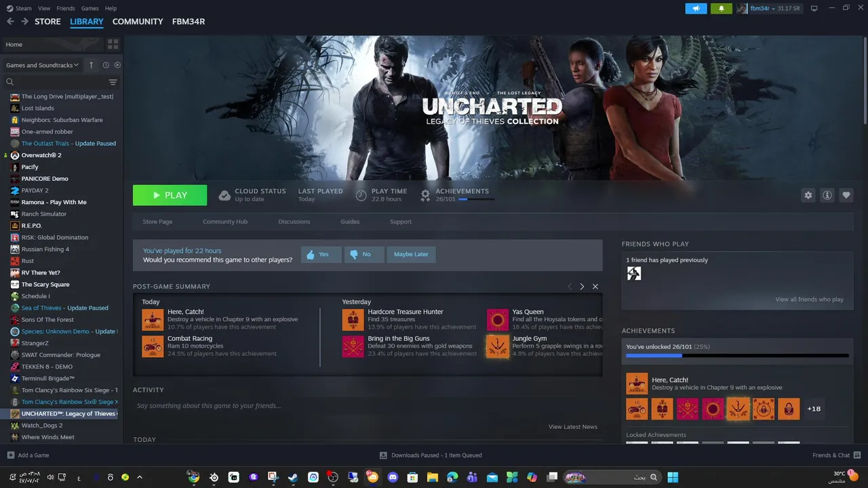Click Here, Catch! achievement icon in summary
This screenshot has height=488, width=868.
point(153,319)
